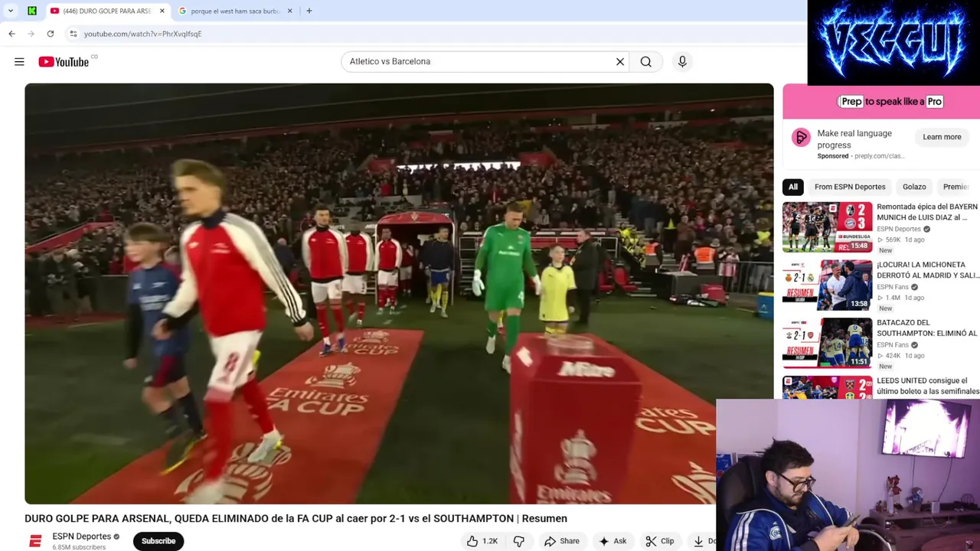Image resolution: width=980 pixels, height=551 pixels.
Task: Click ESPN Fans under BATACAZO video
Action: click(893, 345)
